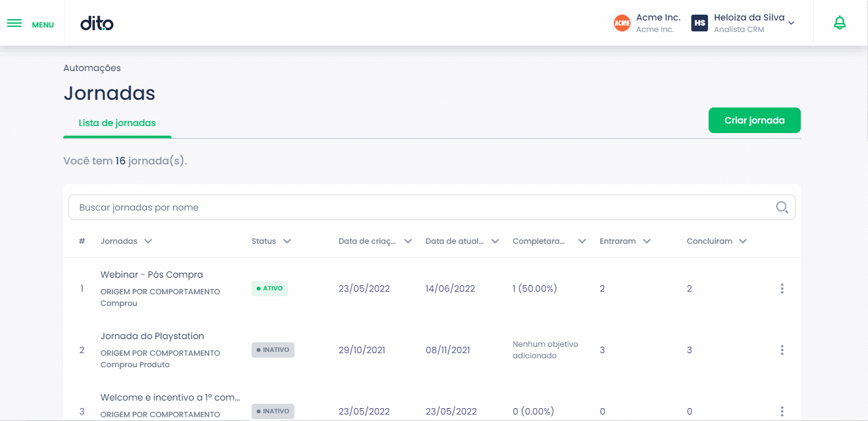Open the hamburger MENU icon
Viewport: 868px width, 421px height.
pyautogui.click(x=14, y=24)
